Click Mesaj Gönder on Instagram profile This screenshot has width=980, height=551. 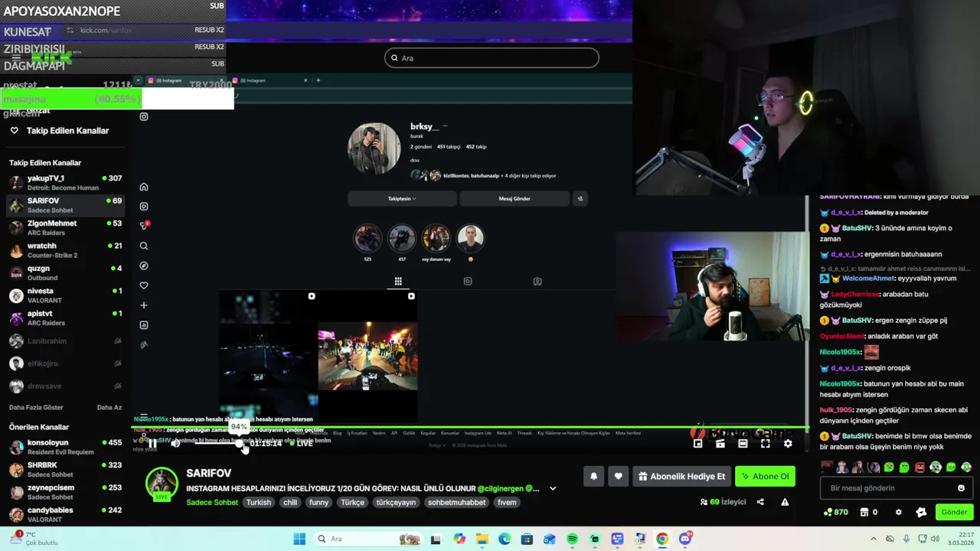click(514, 198)
